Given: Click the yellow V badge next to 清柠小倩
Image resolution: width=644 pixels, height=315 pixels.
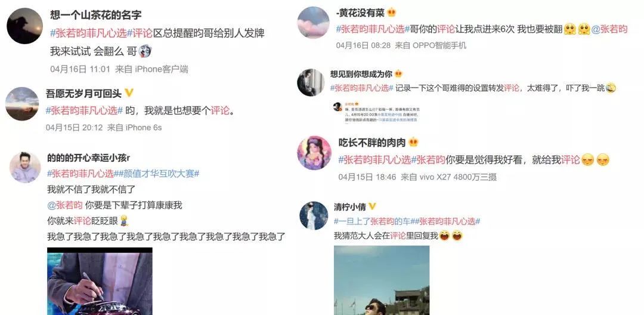Looking at the screenshot, I should (372, 206).
